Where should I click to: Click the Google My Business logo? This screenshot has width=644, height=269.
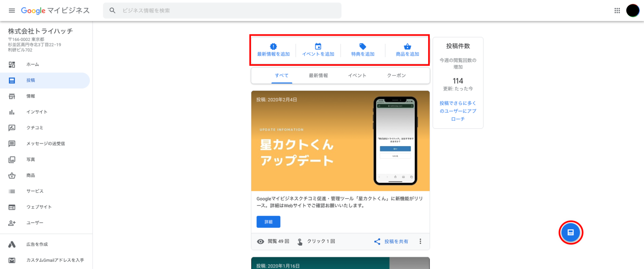(x=55, y=10)
